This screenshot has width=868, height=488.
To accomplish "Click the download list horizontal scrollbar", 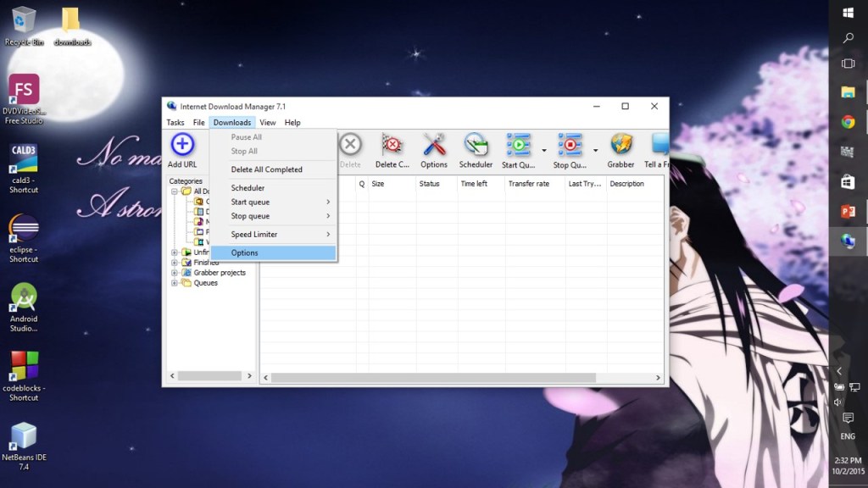I will click(x=458, y=376).
